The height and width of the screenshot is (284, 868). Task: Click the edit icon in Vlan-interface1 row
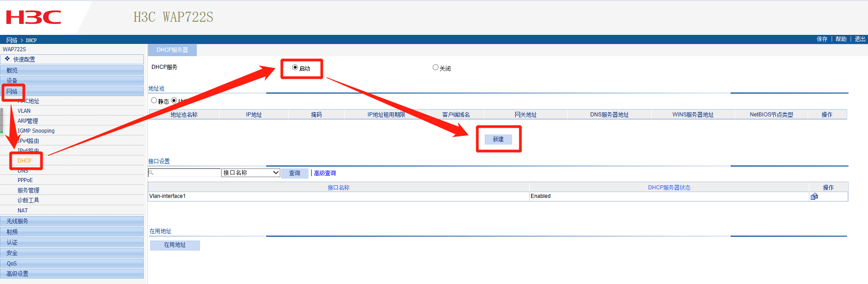tap(814, 196)
